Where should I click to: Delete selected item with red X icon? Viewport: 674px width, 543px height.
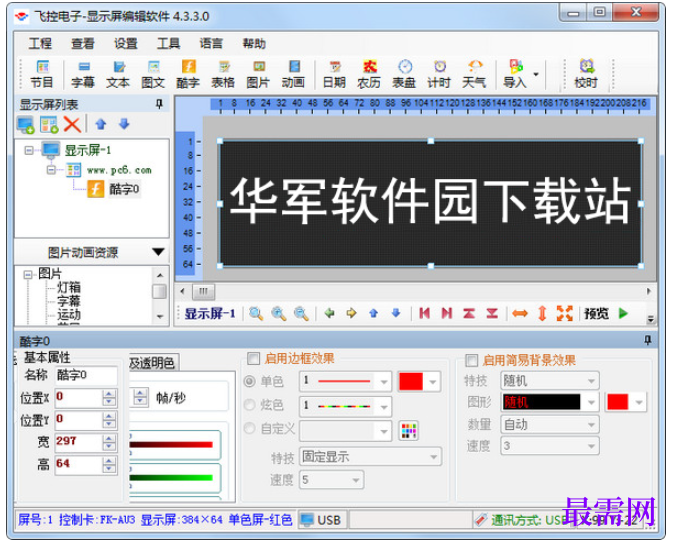pos(72,125)
